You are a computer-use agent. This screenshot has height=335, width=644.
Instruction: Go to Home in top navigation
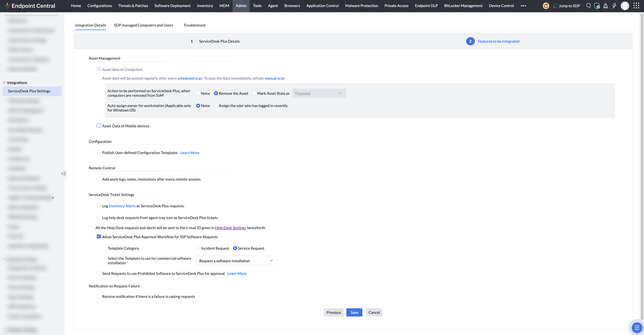click(76, 6)
